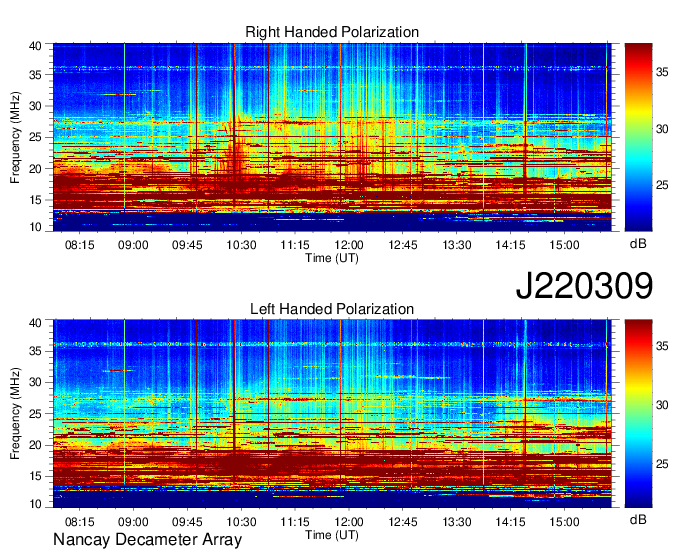Select "12:00" time tick on Right Handed plot

[349, 245]
